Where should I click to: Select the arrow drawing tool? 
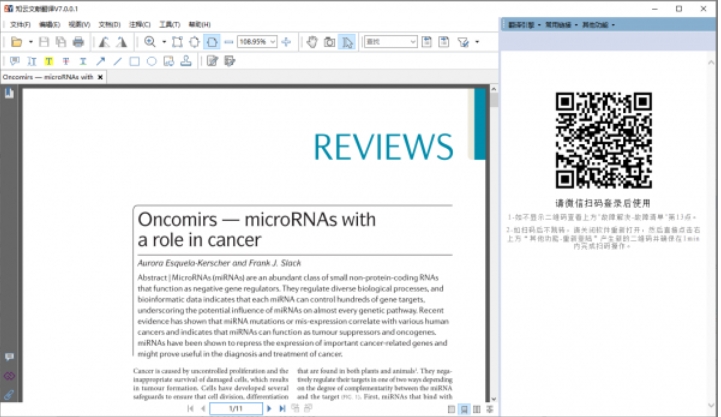100,61
